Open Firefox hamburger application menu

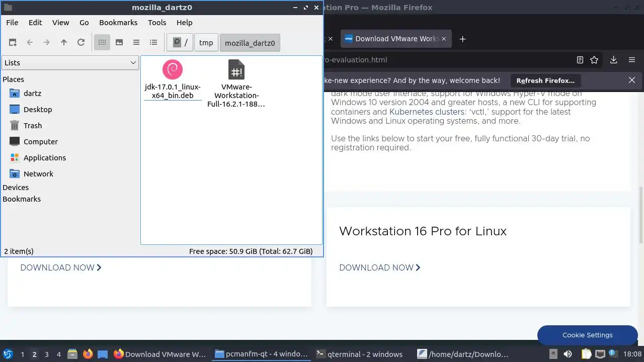coord(632,60)
